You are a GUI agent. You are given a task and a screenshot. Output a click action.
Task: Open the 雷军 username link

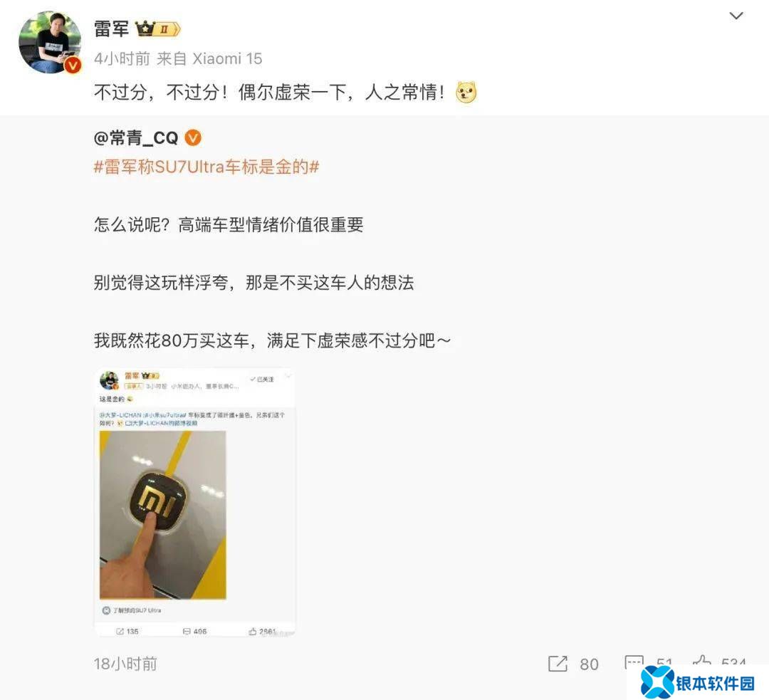tap(111, 29)
